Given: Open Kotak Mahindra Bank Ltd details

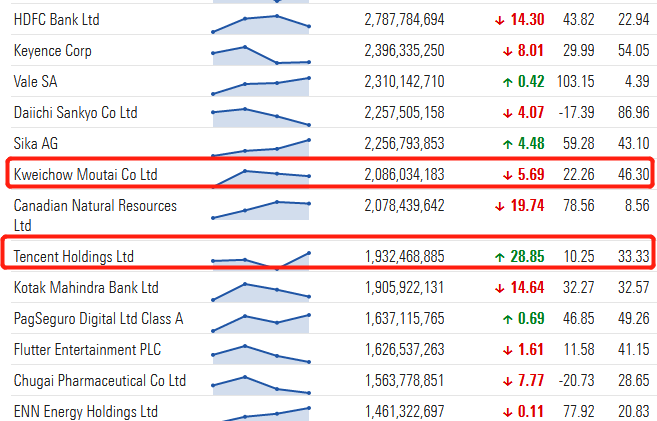Looking at the screenshot, I should (x=86, y=288).
